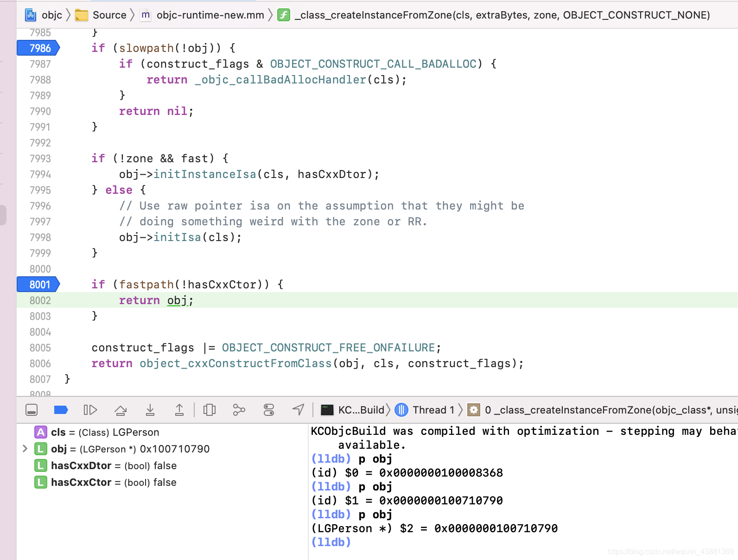Image resolution: width=738 pixels, height=560 pixels.
Task: Click the hasCxxDtor local variable icon
Action: (41, 465)
